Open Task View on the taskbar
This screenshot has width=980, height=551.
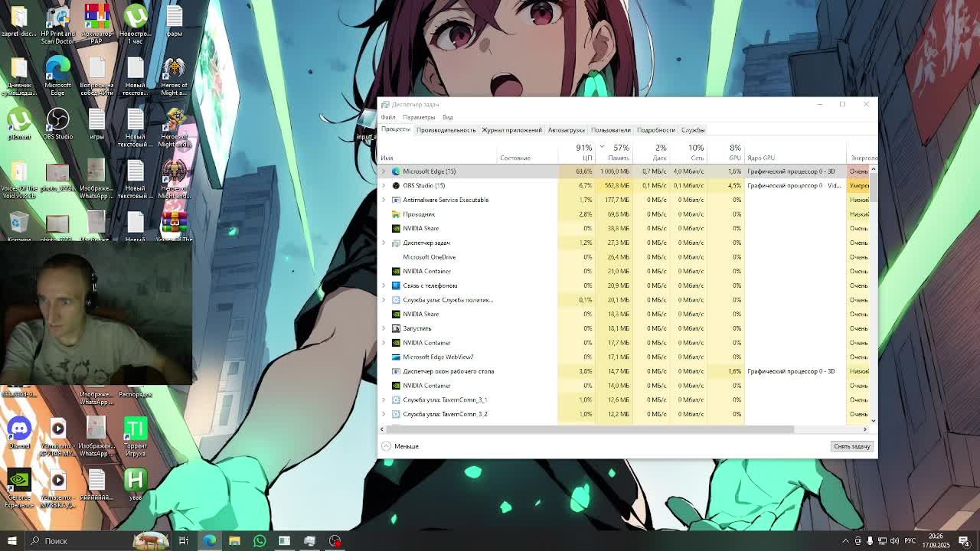(x=184, y=541)
